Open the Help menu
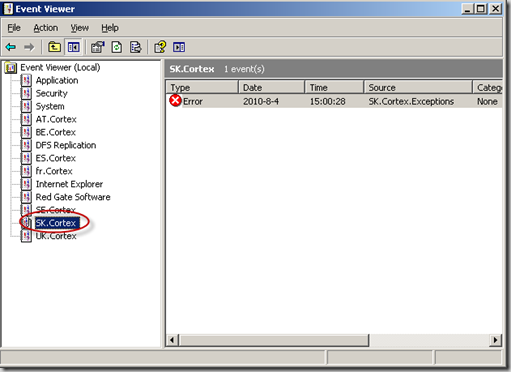Screen dimensions: 511x372 [x=110, y=28]
